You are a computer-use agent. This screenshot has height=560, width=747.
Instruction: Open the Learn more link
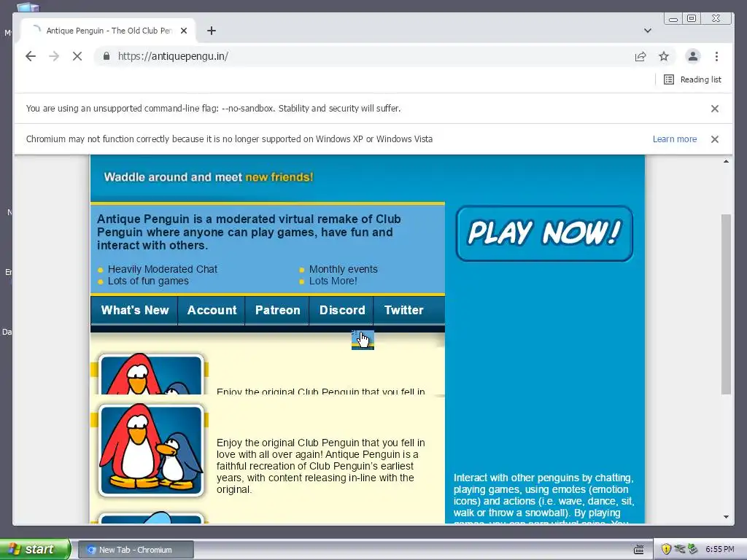[x=675, y=139]
